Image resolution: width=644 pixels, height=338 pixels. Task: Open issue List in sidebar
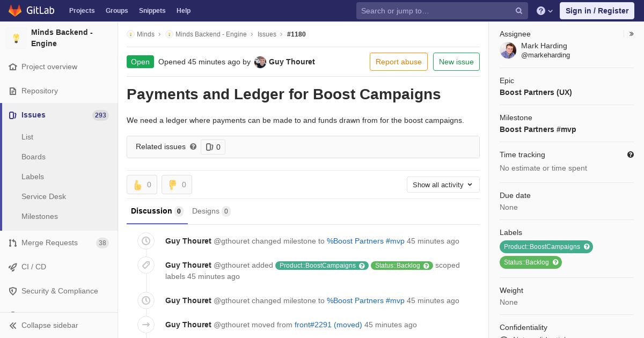(27, 137)
